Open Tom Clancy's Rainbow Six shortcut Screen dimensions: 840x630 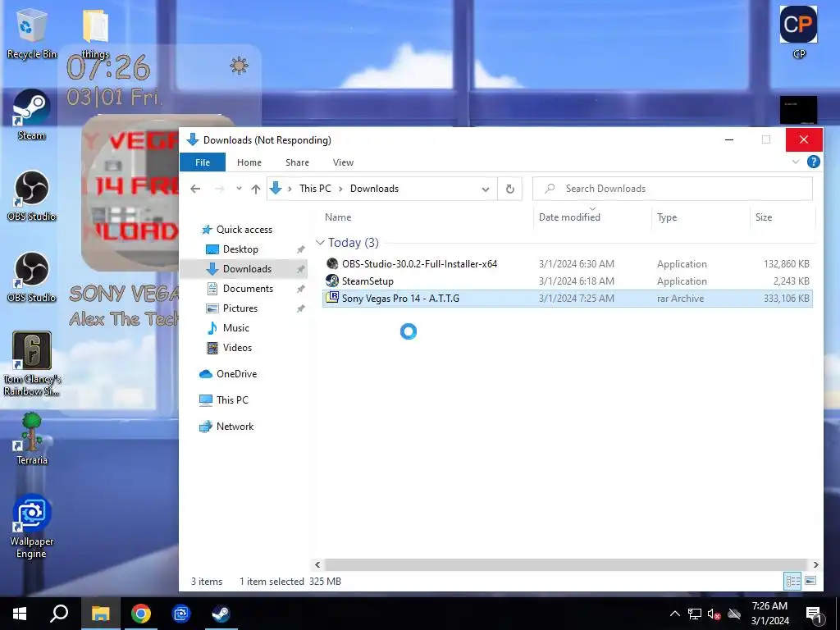(31, 364)
